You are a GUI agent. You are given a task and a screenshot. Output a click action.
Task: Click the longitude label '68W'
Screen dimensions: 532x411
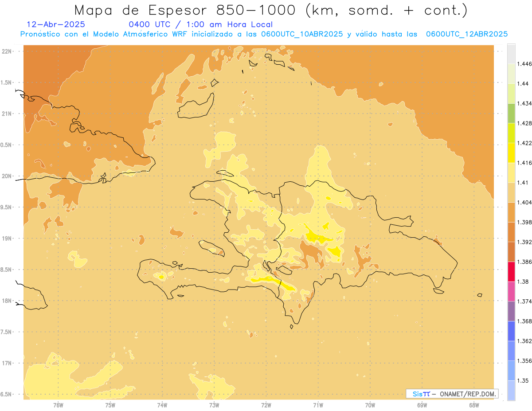(474, 405)
